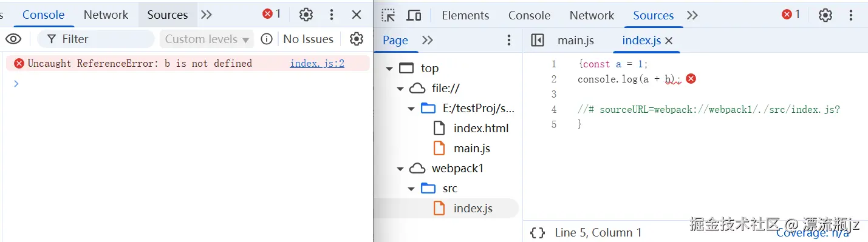Click pretty print braces icon
Image resolution: width=868 pixels, height=242 pixels.
[537, 233]
